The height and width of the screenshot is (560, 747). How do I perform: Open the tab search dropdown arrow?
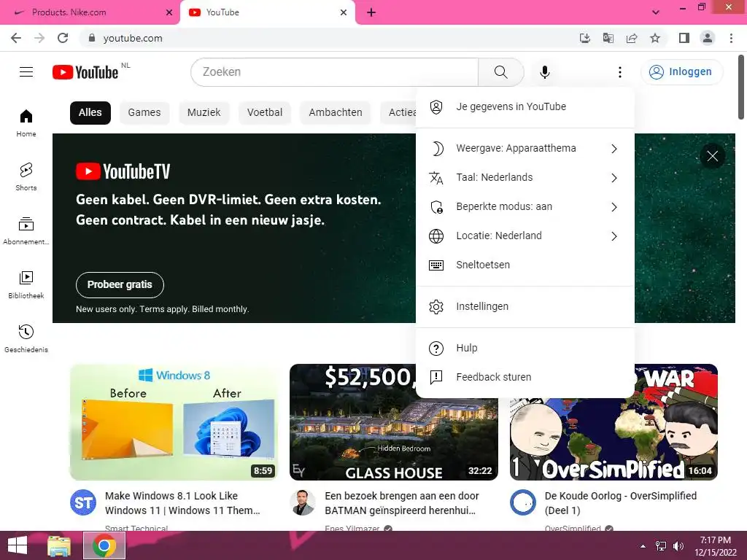coord(656,12)
